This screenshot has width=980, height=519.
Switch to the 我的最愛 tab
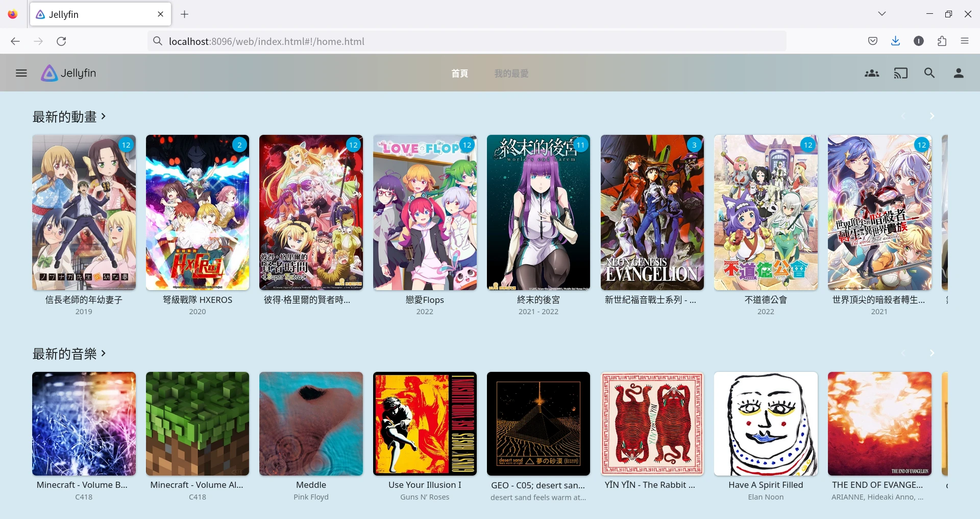[511, 74]
